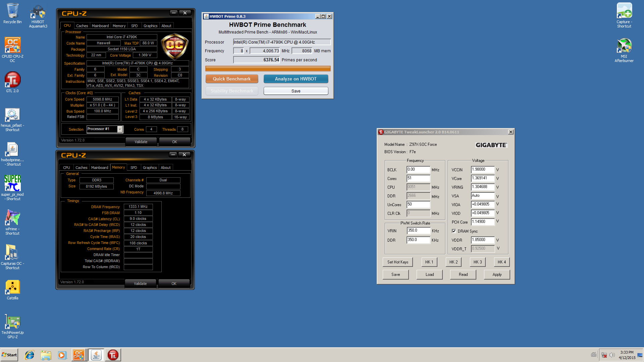This screenshot has height=362, width=644.
Task: Open MSI Afterburner desktop icon
Action: click(624, 50)
